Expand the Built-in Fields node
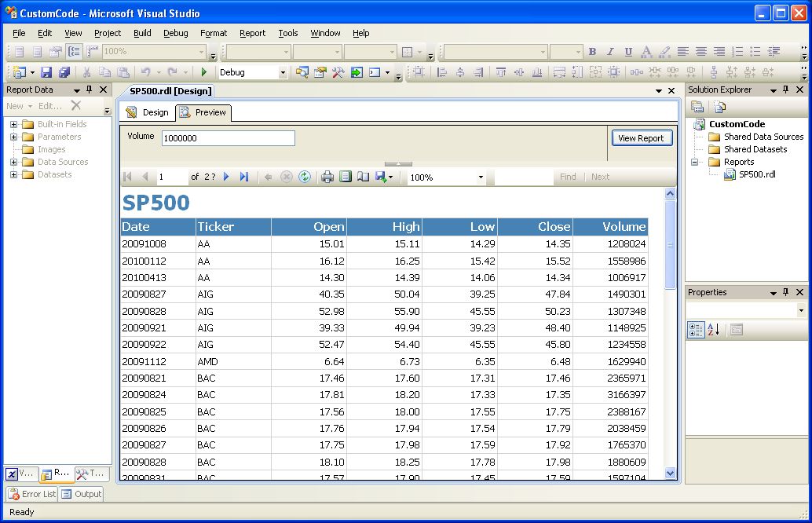 tap(13, 124)
